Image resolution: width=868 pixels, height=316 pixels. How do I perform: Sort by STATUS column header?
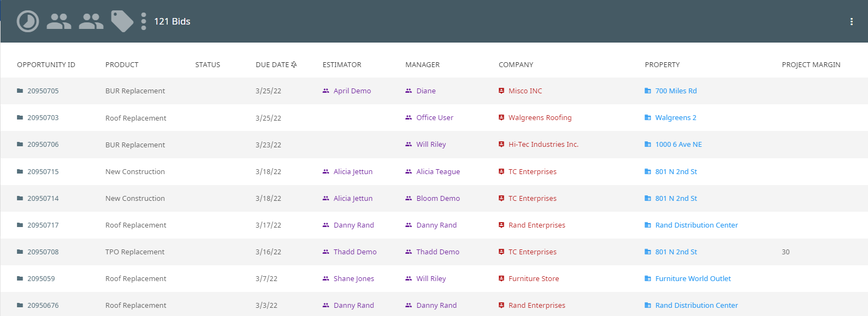coord(208,64)
